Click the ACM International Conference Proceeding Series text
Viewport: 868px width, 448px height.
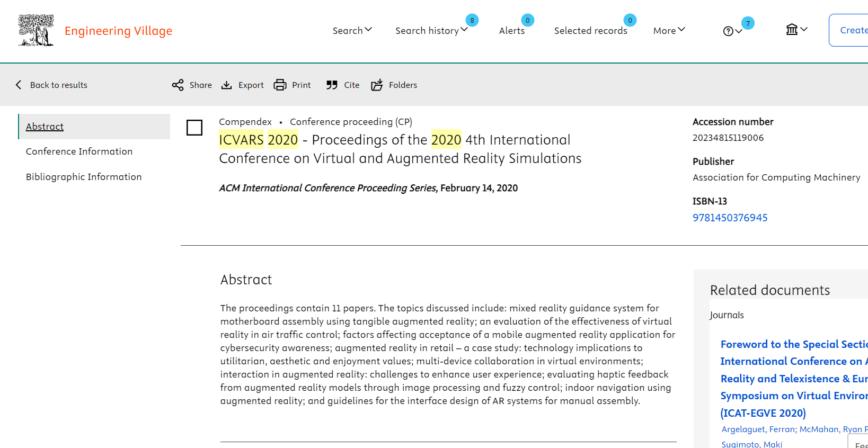[329, 188]
